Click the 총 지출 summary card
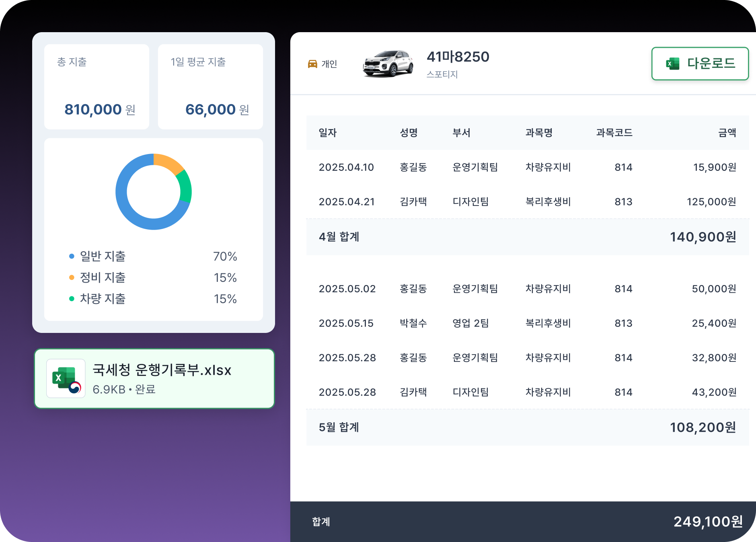Screen dimensions: 756x542 97,86
